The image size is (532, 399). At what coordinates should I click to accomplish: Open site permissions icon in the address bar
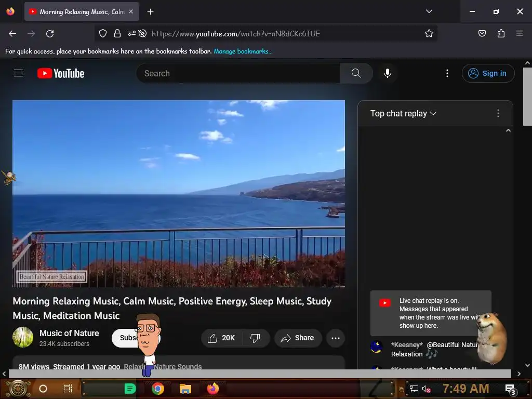click(x=131, y=34)
